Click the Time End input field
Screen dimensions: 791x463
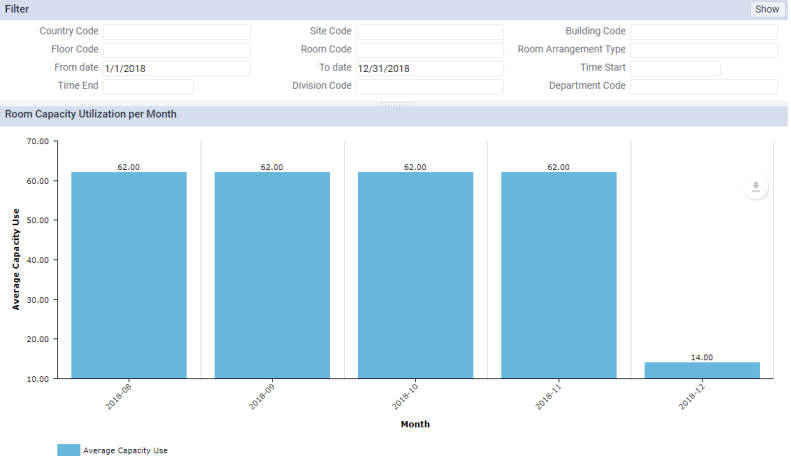(148, 86)
